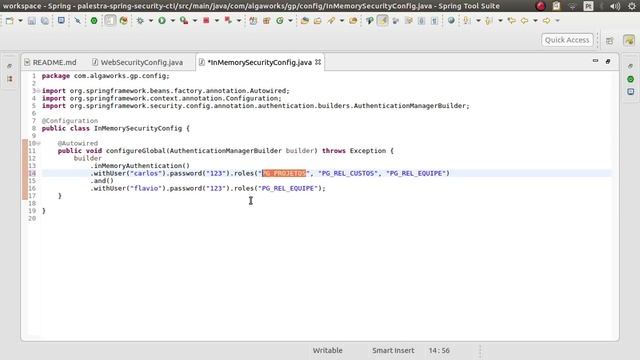Click the Quick Access search field
Viewport: 640px width, 360px height.
pos(567,40)
